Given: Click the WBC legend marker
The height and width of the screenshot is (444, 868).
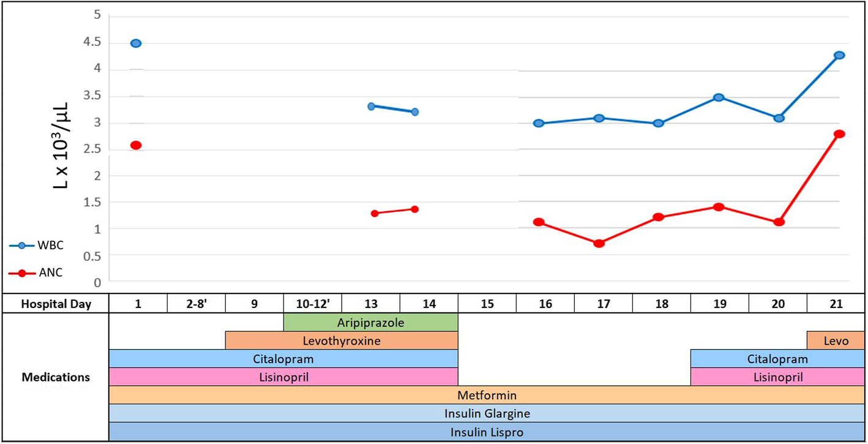Looking at the screenshot, I should pos(22,245).
